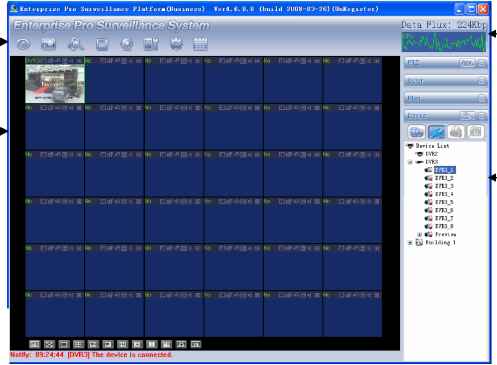The image size is (497, 365).
Task: Click the DVR2 device icon in the tree
Action: tap(420, 154)
